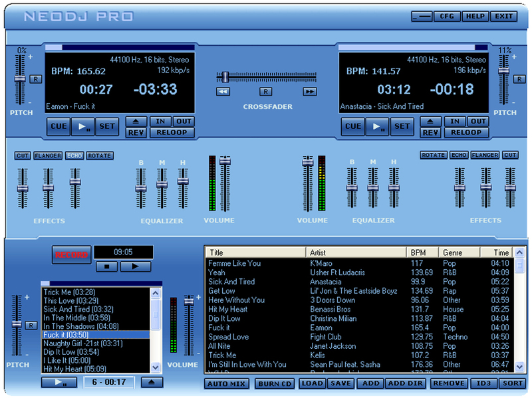Viewport: 532px width, 398px height.
Task: Play the recording with the play button
Action: tap(136, 266)
